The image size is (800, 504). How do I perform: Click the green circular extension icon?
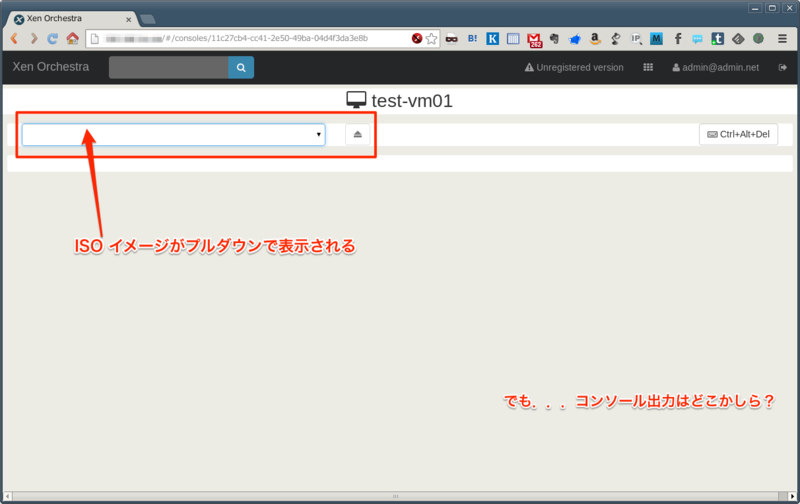click(759, 38)
